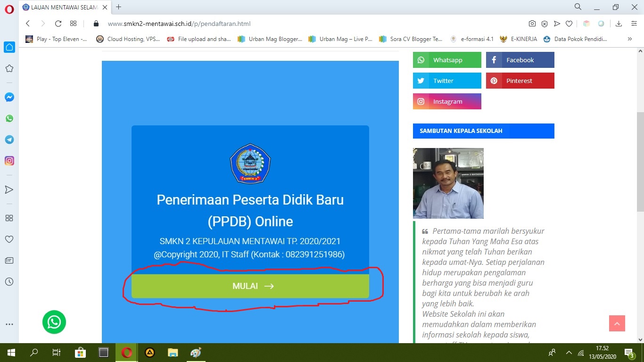The height and width of the screenshot is (362, 644).
Task: Open Play - Top Eleven bookmark
Action: pos(56,39)
